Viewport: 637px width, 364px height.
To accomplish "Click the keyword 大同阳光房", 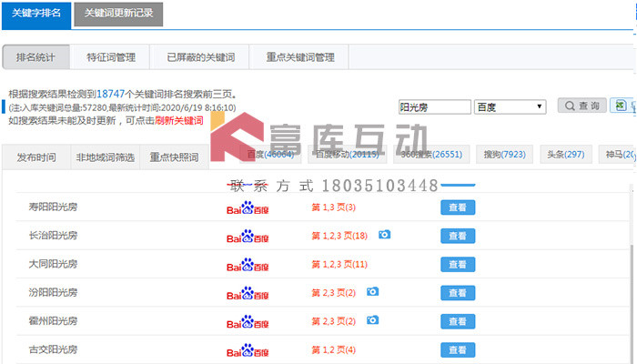I will pos(53,264).
